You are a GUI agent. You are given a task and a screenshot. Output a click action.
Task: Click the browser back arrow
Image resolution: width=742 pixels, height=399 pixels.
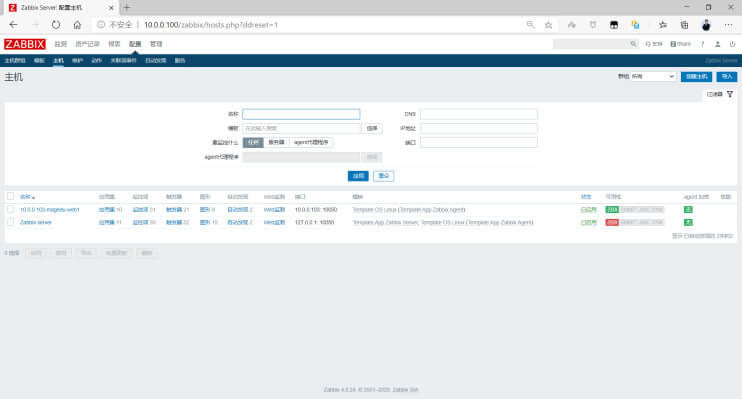pyautogui.click(x=13, y=25)
